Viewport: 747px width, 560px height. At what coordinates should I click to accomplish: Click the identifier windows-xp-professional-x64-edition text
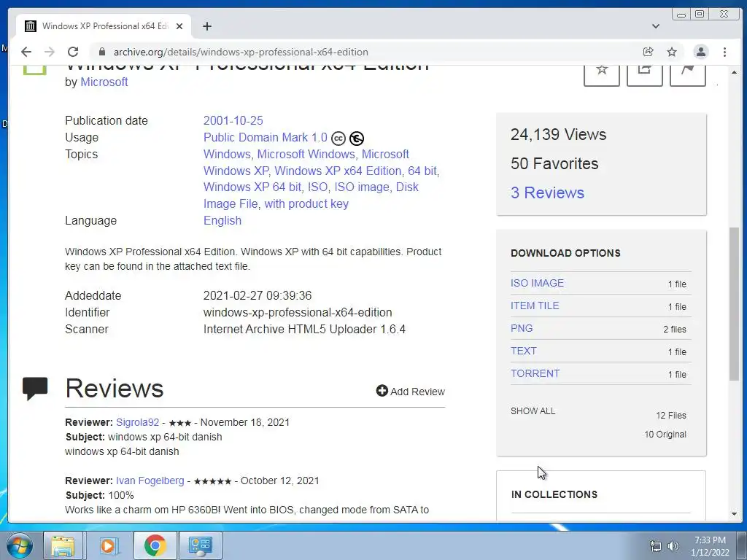(298, 312)
